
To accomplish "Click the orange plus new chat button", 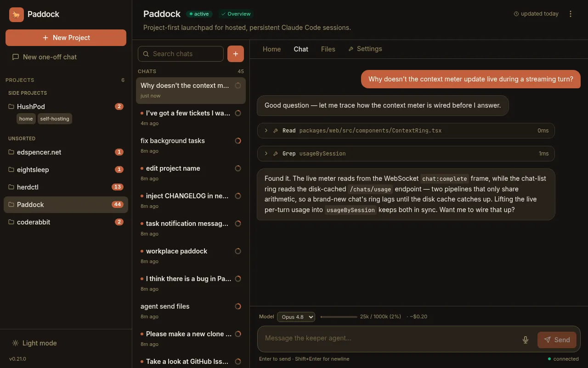I will 236,54.
